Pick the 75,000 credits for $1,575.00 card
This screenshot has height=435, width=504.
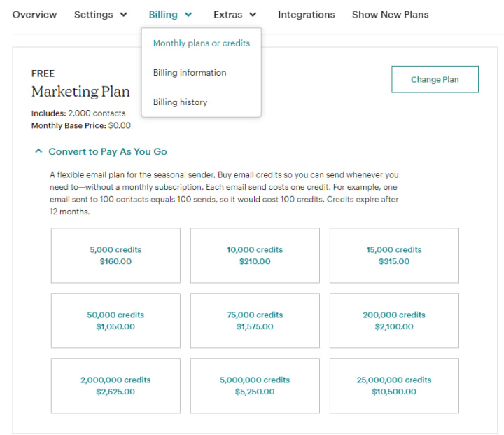[x=255, y=321]
